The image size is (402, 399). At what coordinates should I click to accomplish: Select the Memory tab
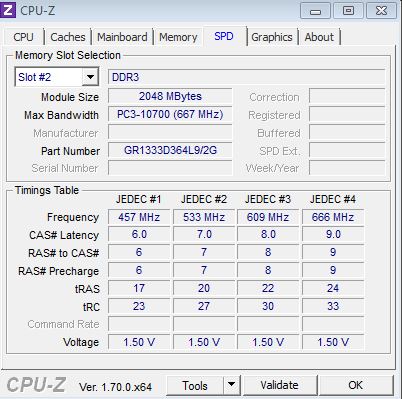178,37
